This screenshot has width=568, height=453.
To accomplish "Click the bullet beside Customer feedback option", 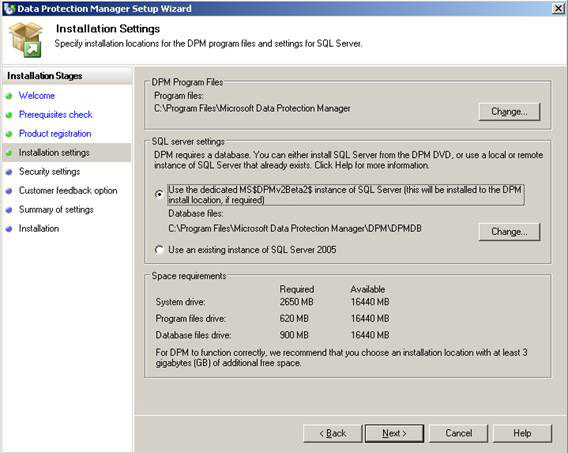I will [9, 191].
